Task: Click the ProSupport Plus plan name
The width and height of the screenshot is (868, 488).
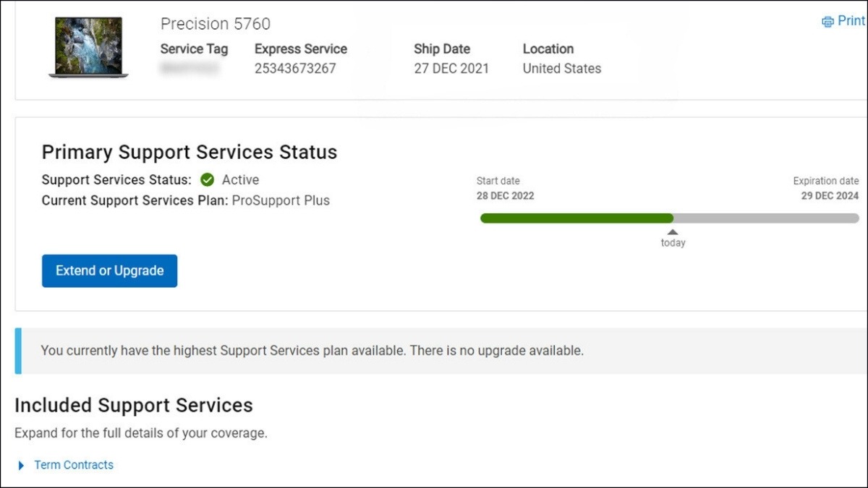Action: pyautogui.click(x=281, y=200)
